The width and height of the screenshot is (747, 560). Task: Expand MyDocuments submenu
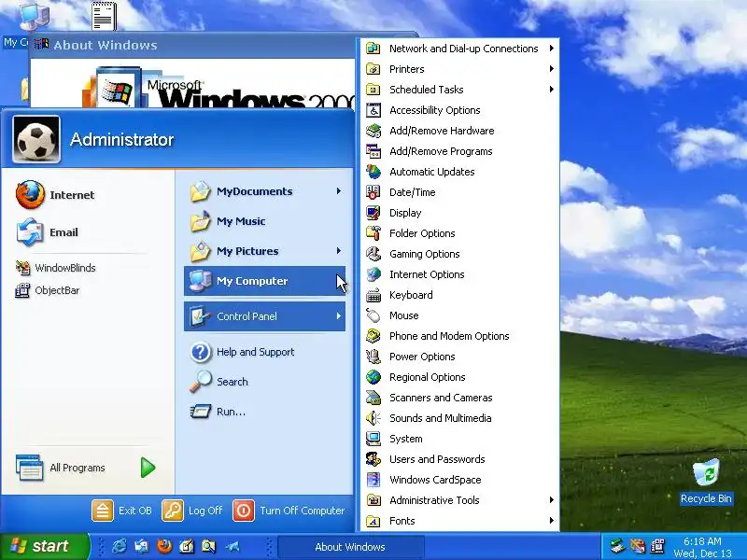(264, 191)
